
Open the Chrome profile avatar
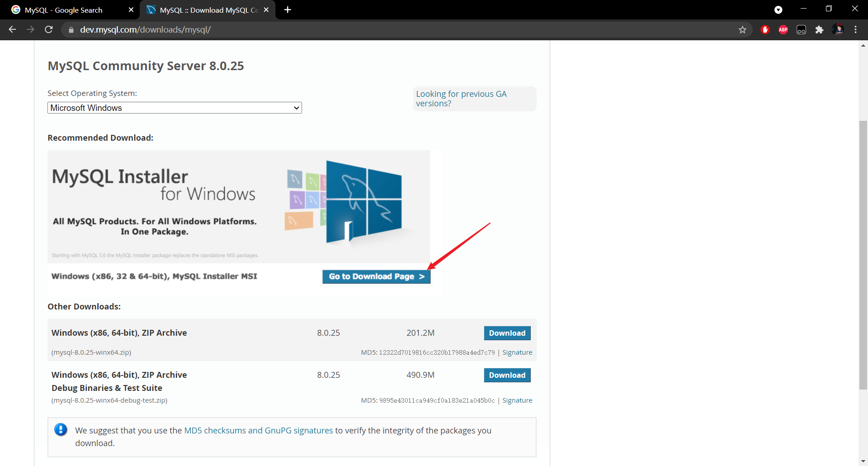(x=838, y=29)
